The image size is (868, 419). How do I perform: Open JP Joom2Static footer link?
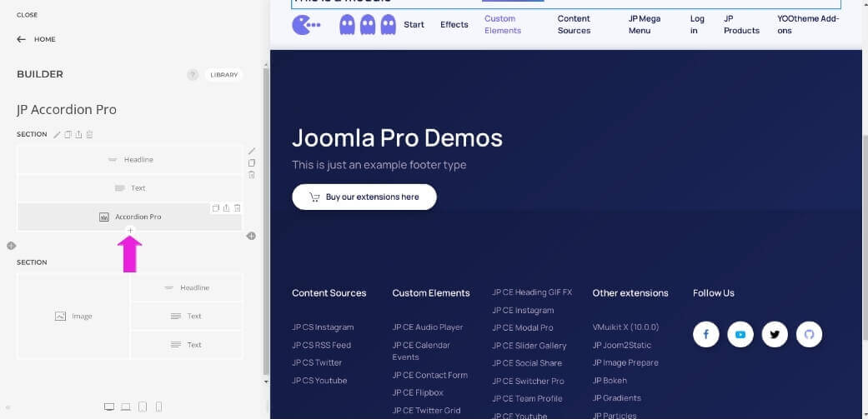[622, 345]
